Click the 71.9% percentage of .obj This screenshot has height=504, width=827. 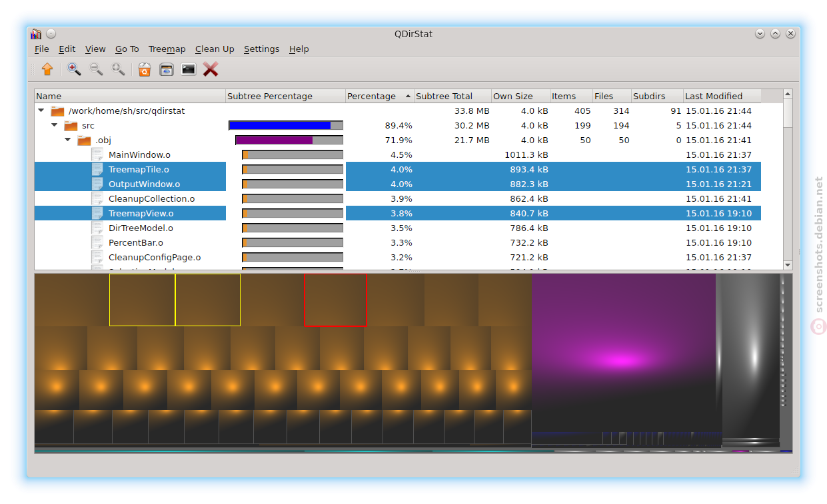pyautogui.click(x=399, y=140)
